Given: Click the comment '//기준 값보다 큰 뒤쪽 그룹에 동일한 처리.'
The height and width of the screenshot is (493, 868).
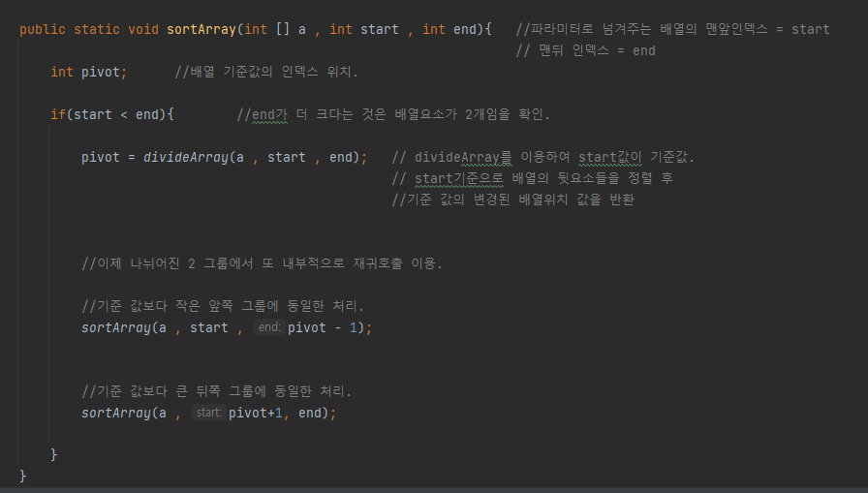Looking at the screenshot, I should tap(216, 391).
